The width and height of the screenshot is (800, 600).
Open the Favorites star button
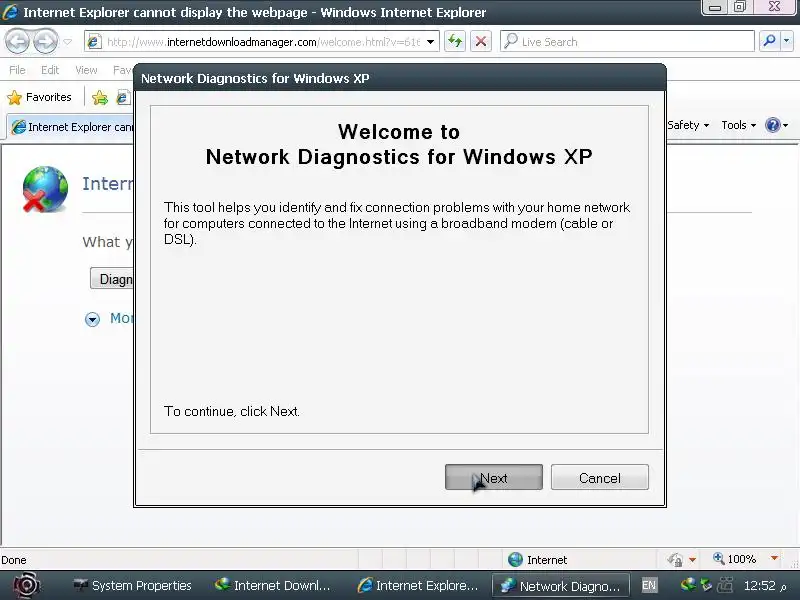click(x=39, y=97)
